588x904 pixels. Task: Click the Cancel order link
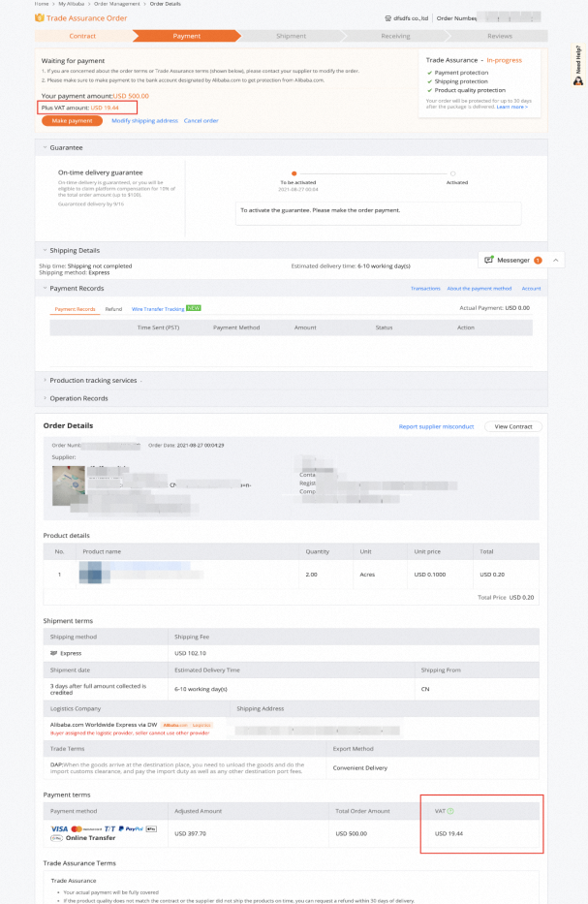pos(201,121)
